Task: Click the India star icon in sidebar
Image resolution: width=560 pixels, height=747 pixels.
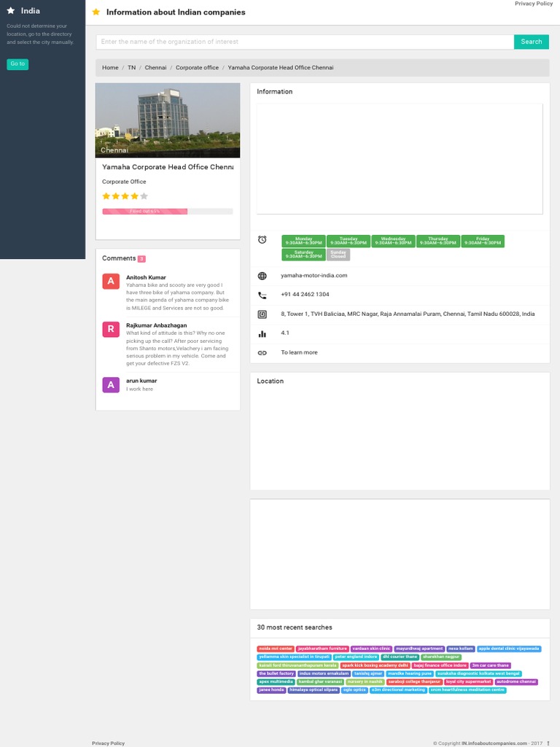Action: 10,10
